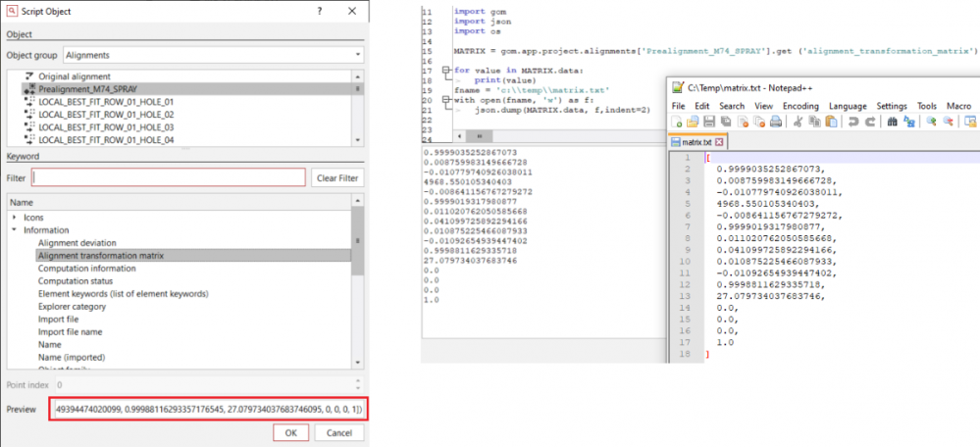This screenshot has width=980, height=447.
Task: Click the help question mark in Script Object dialog
Action: point(320,11)
